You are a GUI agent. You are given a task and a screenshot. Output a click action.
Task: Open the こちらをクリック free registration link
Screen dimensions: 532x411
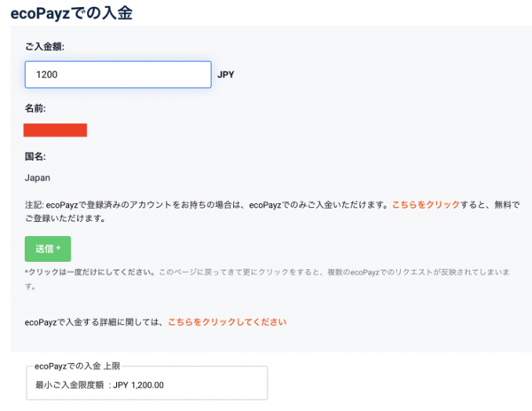426,205
